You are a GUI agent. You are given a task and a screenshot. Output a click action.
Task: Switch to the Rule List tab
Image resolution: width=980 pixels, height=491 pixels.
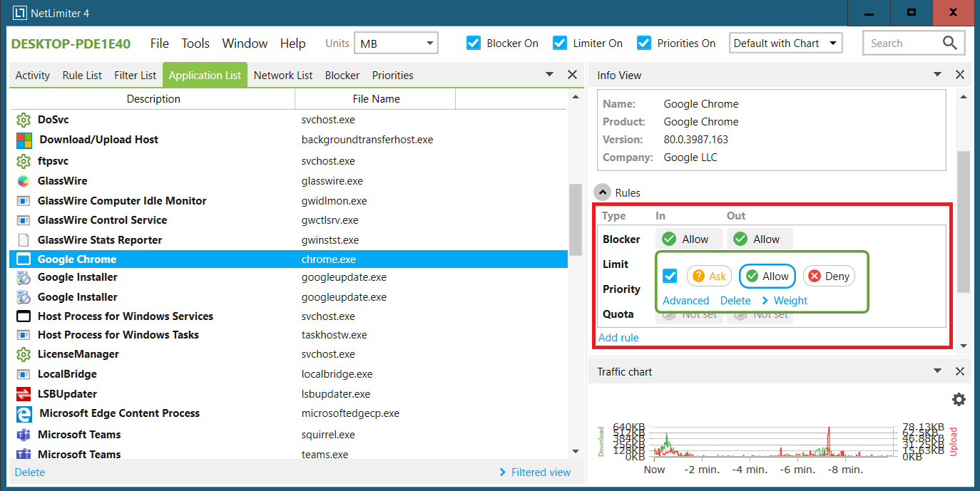(x=82, y=75)
